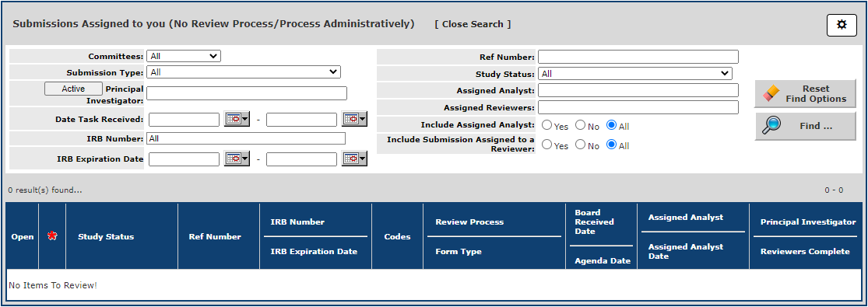Click the 0 result(s) found text

[x=45, y=190]
